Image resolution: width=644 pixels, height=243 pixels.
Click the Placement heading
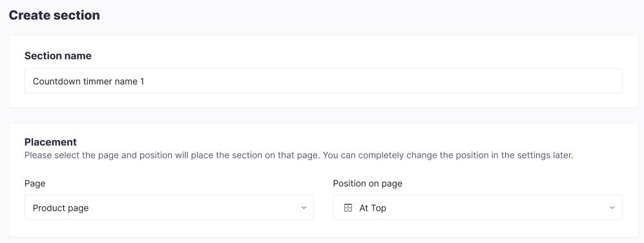tap(50, 142)
